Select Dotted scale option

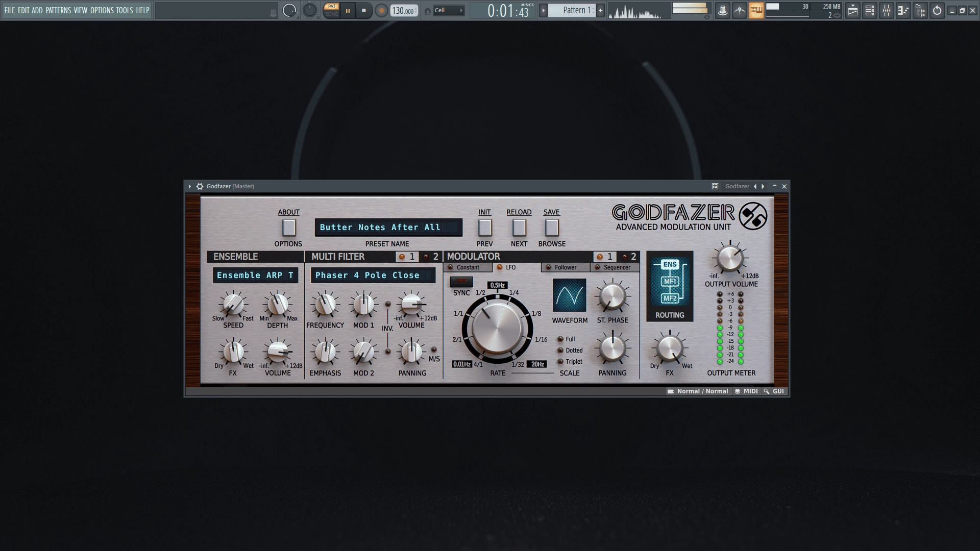[x=570, y=350]
